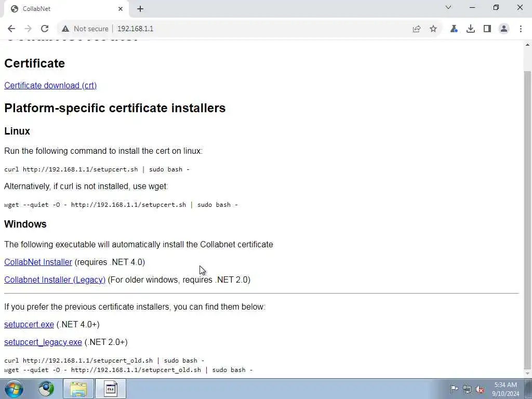This screenshot has width=532, height=399.
Task: Open the clock showing 5:34 AM
Action: coord(506,389)
